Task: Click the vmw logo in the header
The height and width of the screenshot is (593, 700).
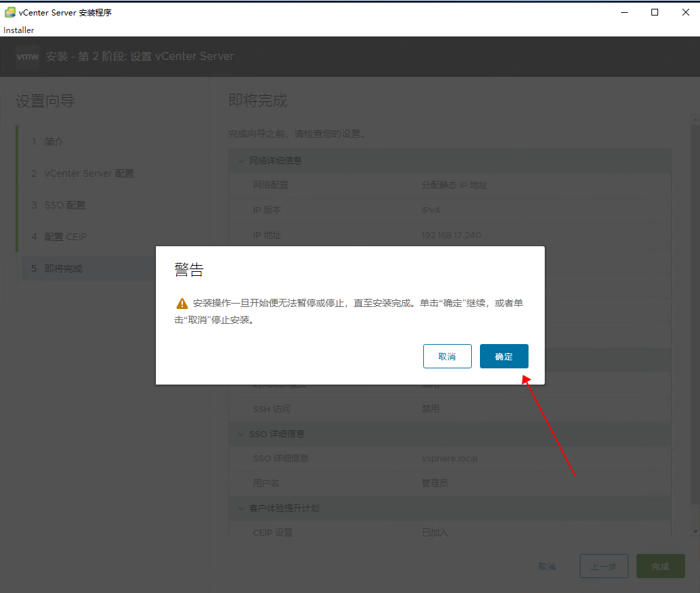Action: 28,56
